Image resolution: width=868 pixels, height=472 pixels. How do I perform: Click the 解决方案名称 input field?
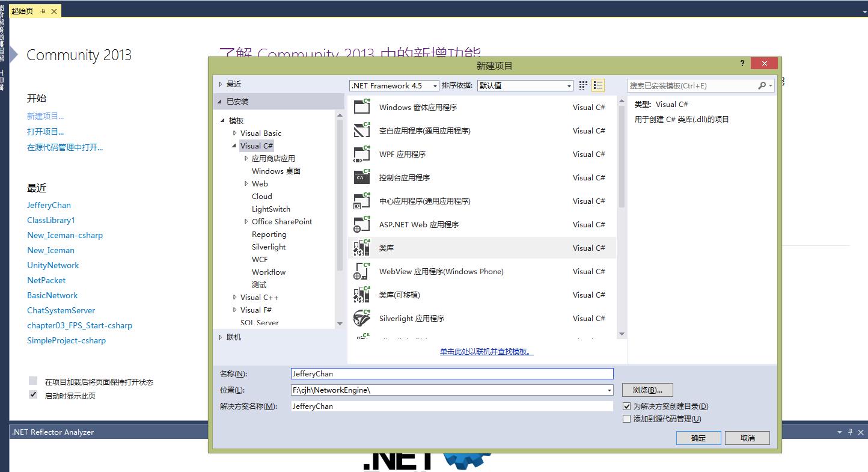click(x=452, y=406)
